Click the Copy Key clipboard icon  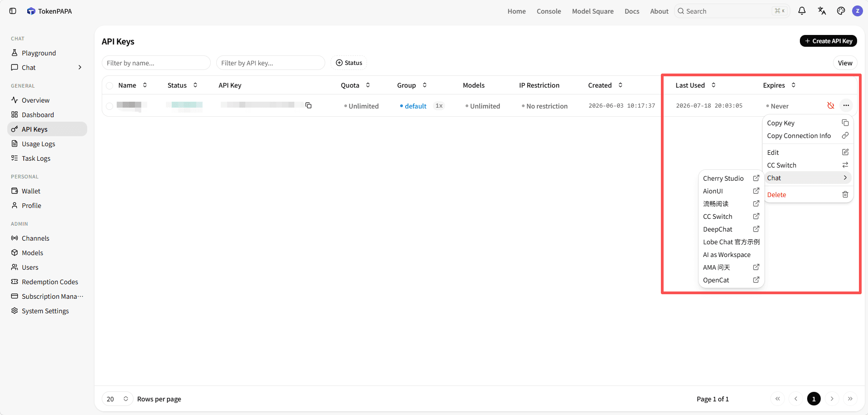[845, 123]
